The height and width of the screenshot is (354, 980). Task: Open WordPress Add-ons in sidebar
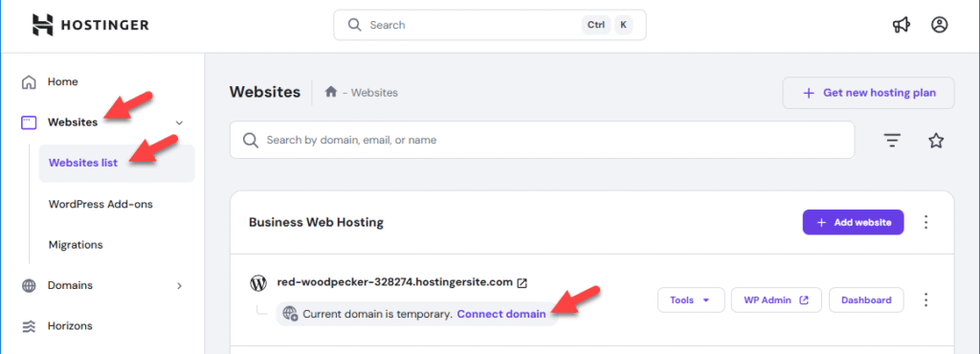(100, 204)
